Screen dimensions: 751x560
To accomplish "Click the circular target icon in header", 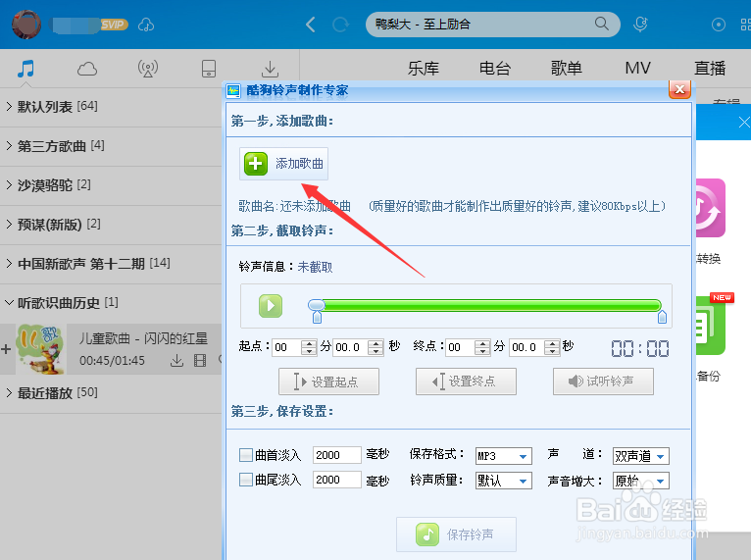I will [x=719, y=25].
